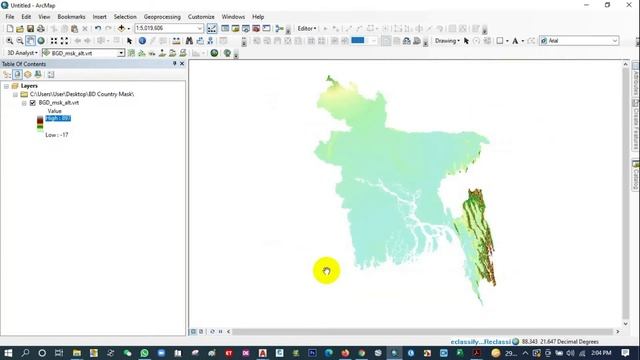Select the Measure ruler tool

176,41
